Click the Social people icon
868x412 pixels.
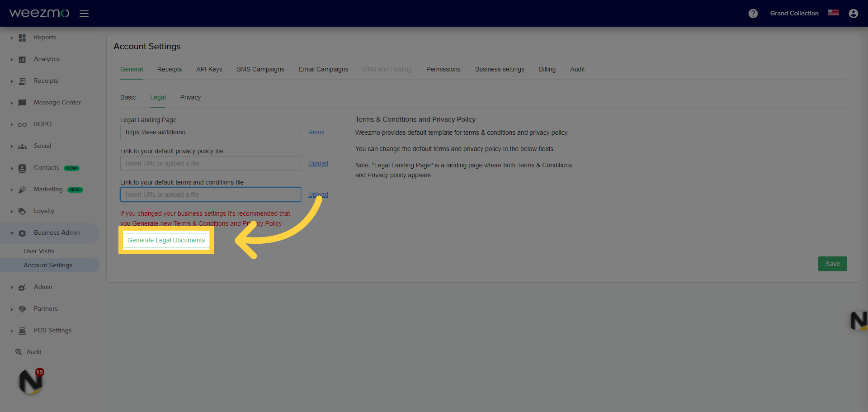[22, 147]
